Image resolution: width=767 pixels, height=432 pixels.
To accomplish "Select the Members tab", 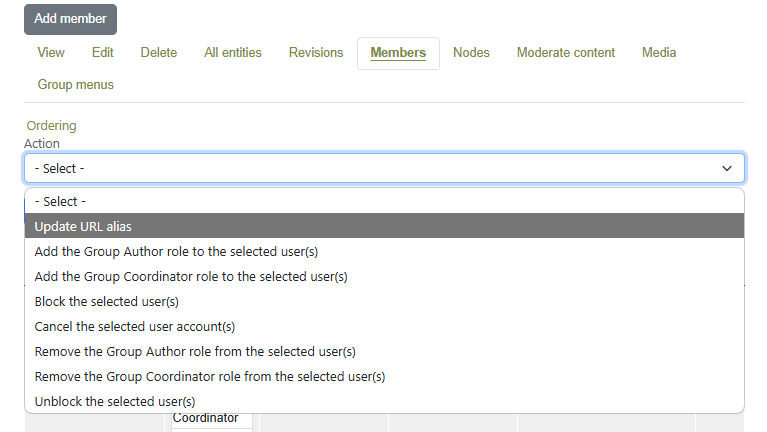I will [x=398, y=53].
